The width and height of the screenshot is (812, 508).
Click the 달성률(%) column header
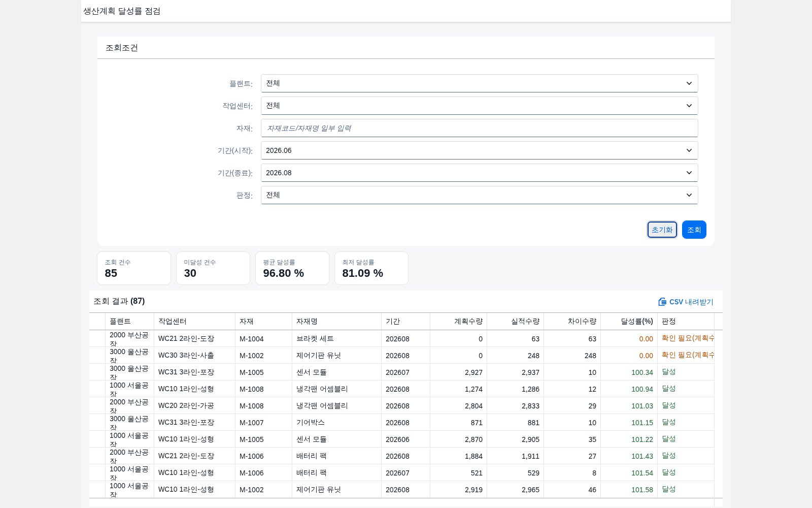(629, 322)
